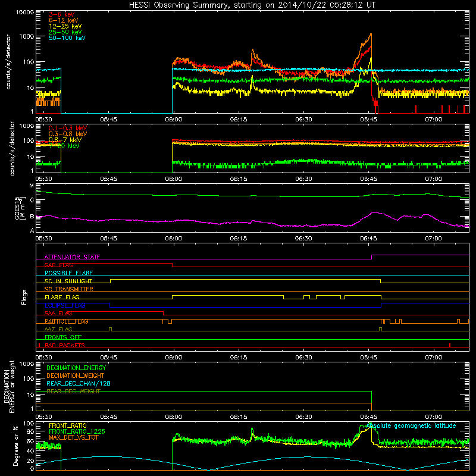Click the '06:00' time label under GOES panel
Viewport: 476px width, 476px height.
pyautogui.click(x=173, y=239)
